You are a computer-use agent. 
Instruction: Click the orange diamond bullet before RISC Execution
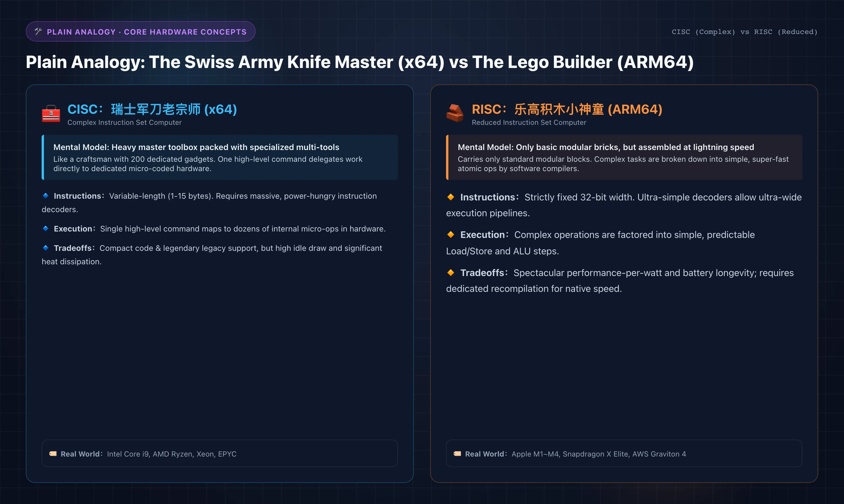click(451, 234)
